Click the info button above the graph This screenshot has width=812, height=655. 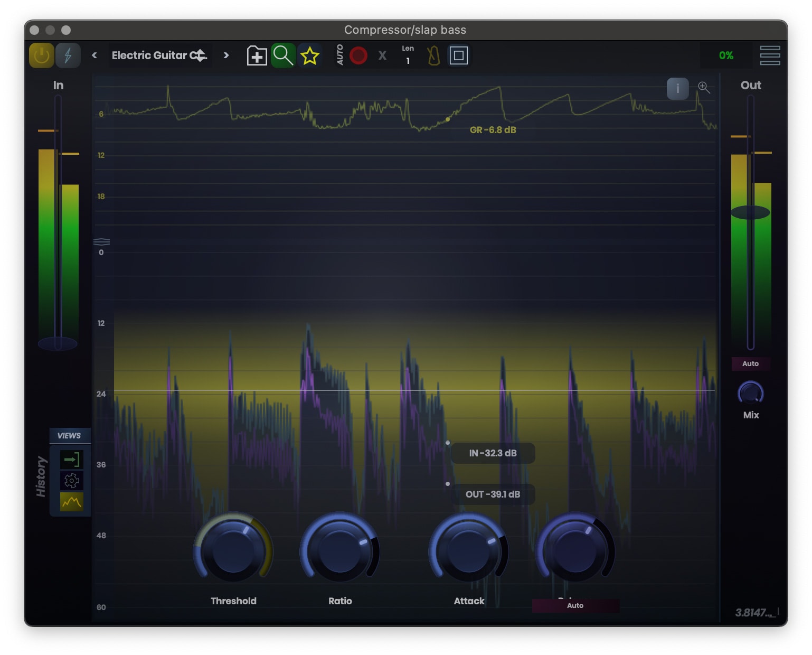tap(677, 89)
